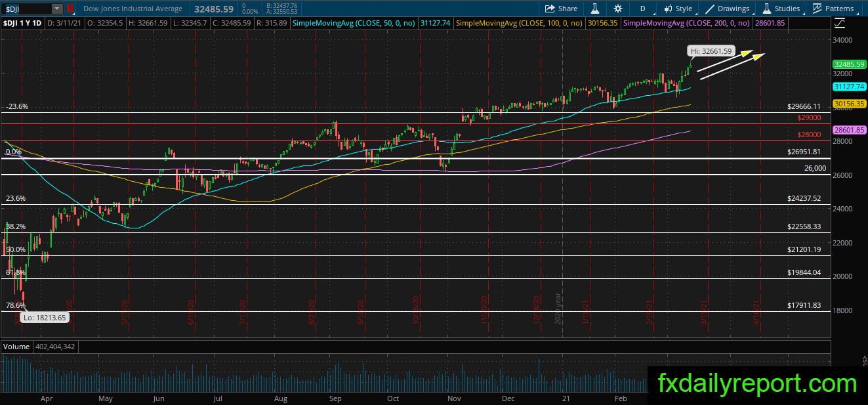Select the $24237.52 Fibonacci level label
Image resolution: width=868 pixels, height=405 pixels.
[x=804, y=198]
